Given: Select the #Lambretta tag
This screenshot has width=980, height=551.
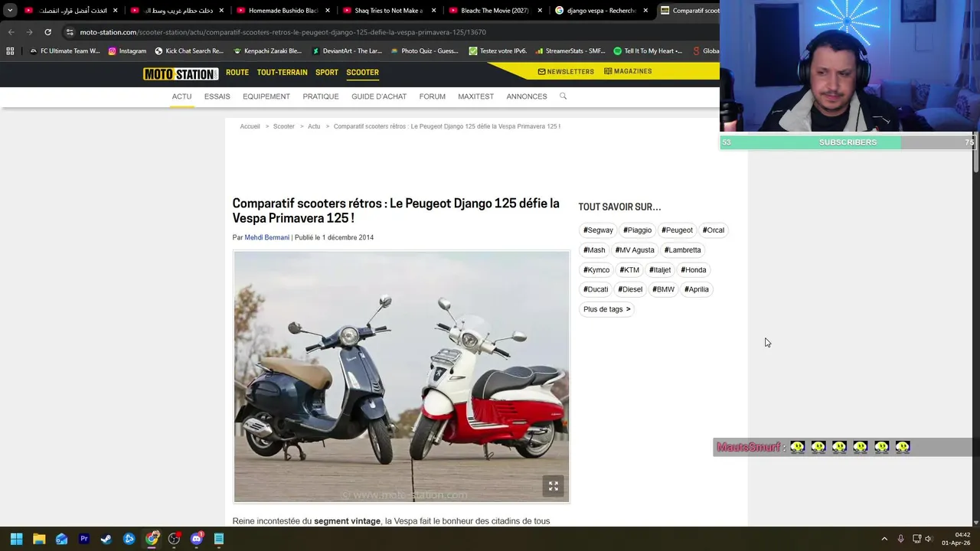Looking at the screenshot, I should pos(682,250).
